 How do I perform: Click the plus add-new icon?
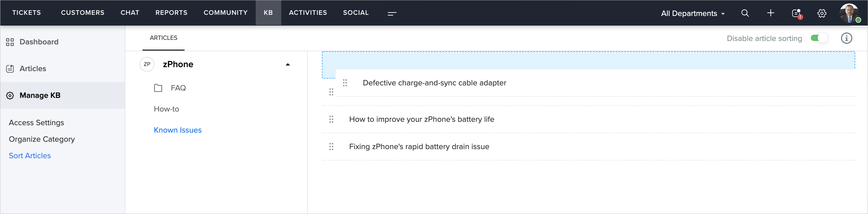point(770,13)
